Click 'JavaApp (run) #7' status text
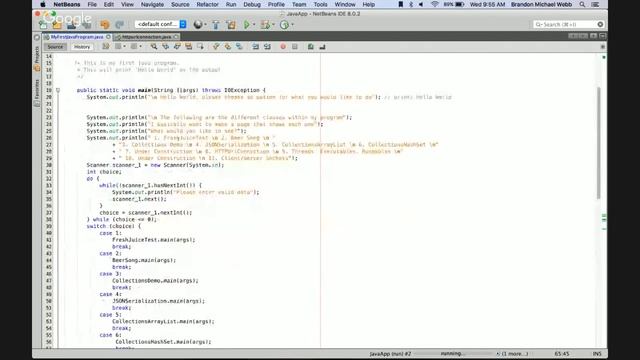 coord(390,354)
